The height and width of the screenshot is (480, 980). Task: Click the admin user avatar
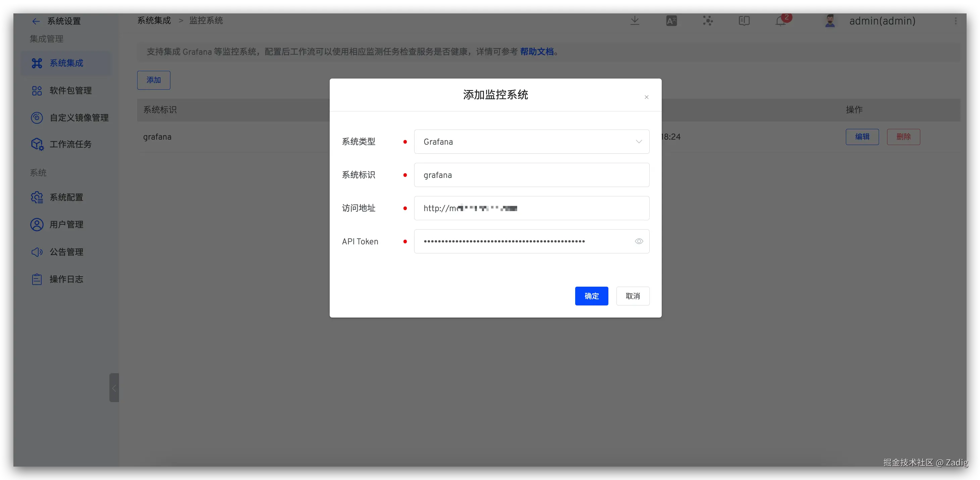(830, 20)
